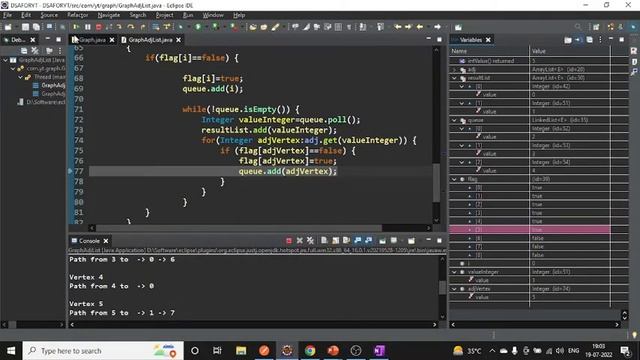Collapse com.yt.graph node in Debug tree

click(13, 69)
